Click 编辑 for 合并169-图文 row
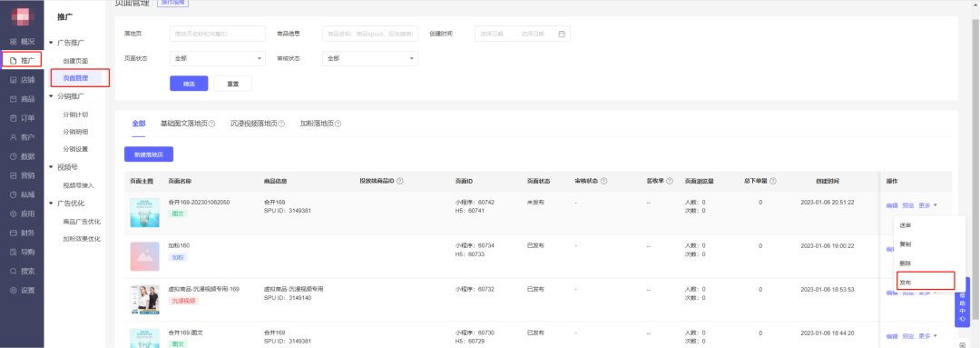This screenshot has width=980, height=348. pyautogui.click(x=892, y=336)
